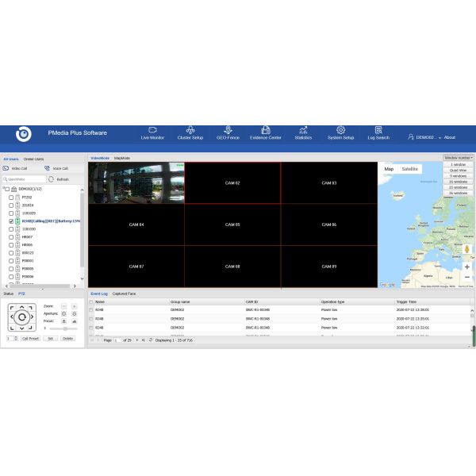Image resolution: width=476 pixels, height=476 pixels.
Task: Open the Window number dropdown
Action: click(x=459, y=158)
